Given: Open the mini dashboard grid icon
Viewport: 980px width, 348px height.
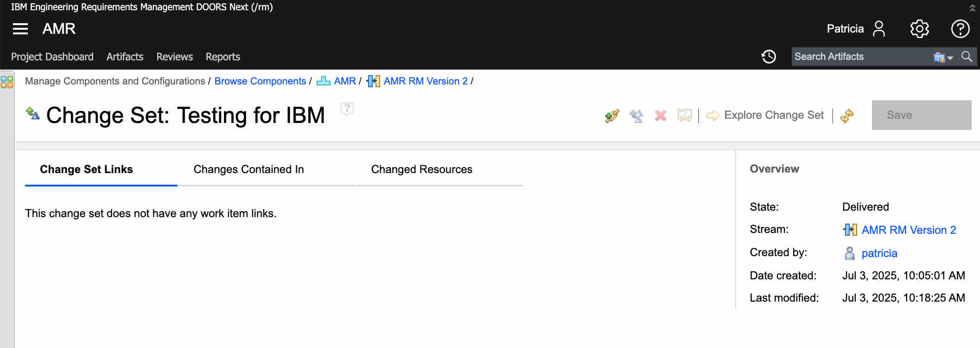Looking at the screenshot, I should coord(7,82).
